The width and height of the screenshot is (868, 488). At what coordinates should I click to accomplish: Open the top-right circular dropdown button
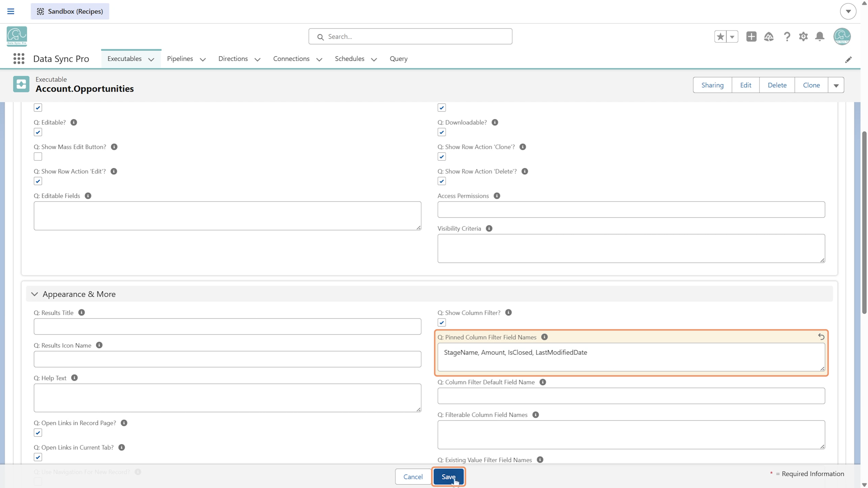(848, 11)
